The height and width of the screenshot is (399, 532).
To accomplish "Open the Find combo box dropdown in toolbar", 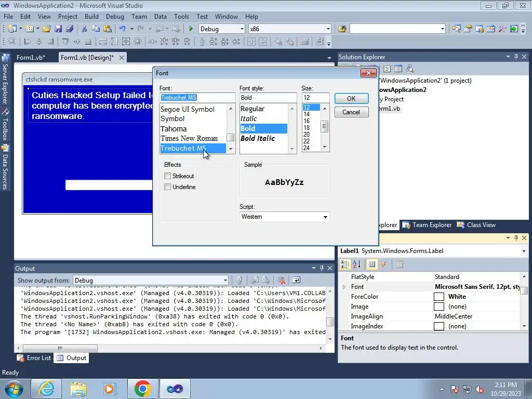I will 443,29.
